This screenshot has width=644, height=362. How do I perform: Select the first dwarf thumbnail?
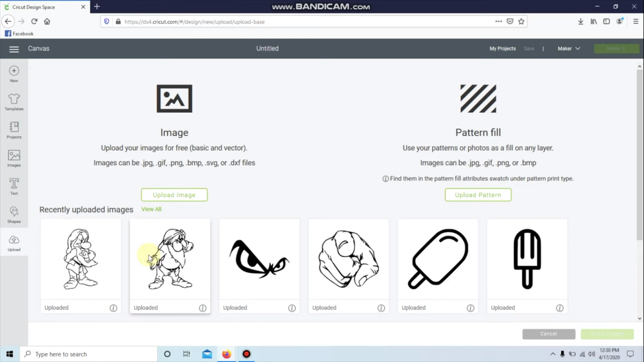click(x=81, y=259)
